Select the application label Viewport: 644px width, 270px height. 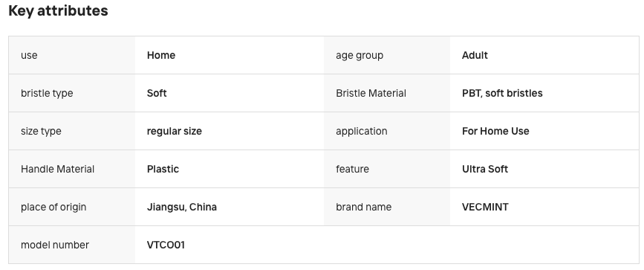coord(362,132)
